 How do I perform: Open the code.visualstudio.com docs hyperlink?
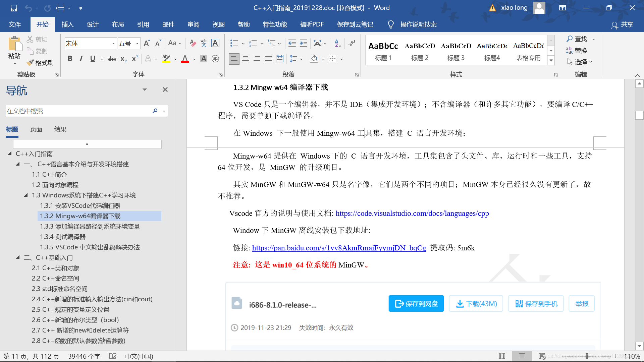point(412,214)
